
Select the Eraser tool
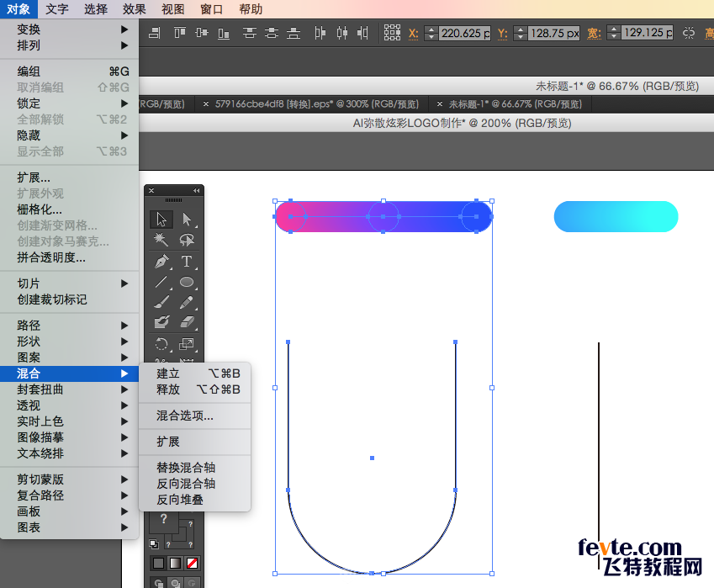coord(187,322)
